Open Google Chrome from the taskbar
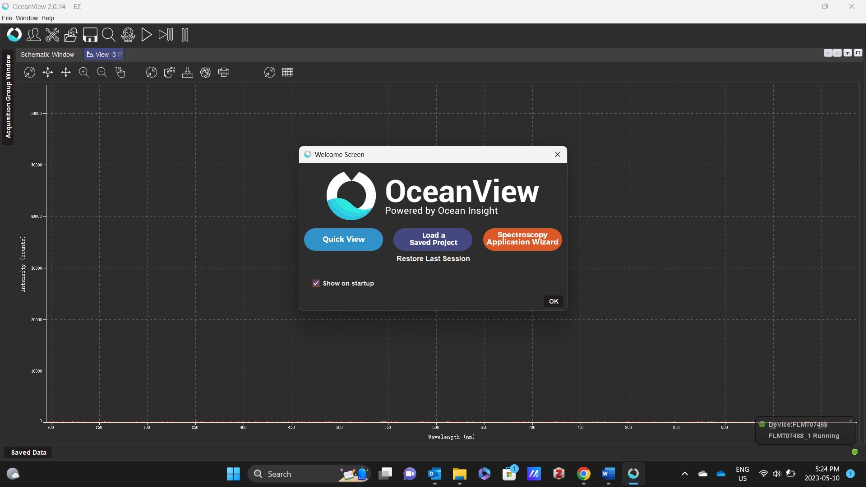Image resolution: width=868 pixels, height=489 pixels. (x=584, y=474)
